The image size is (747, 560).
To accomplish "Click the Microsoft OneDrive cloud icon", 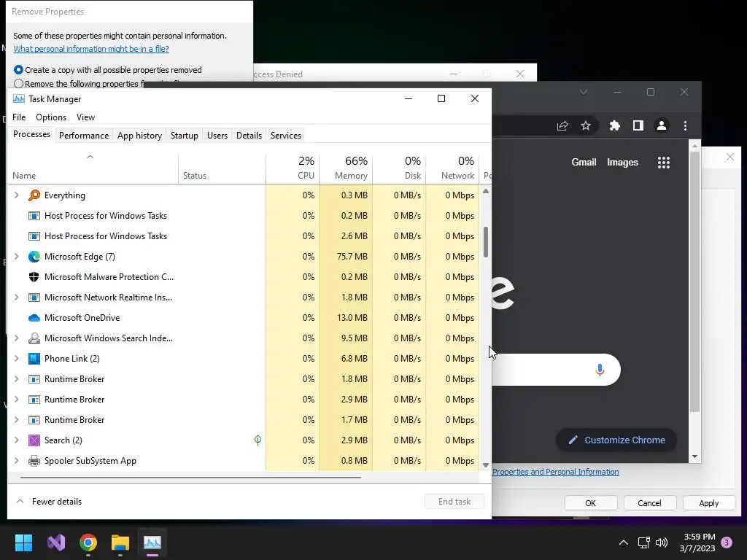I will [34, 318].
